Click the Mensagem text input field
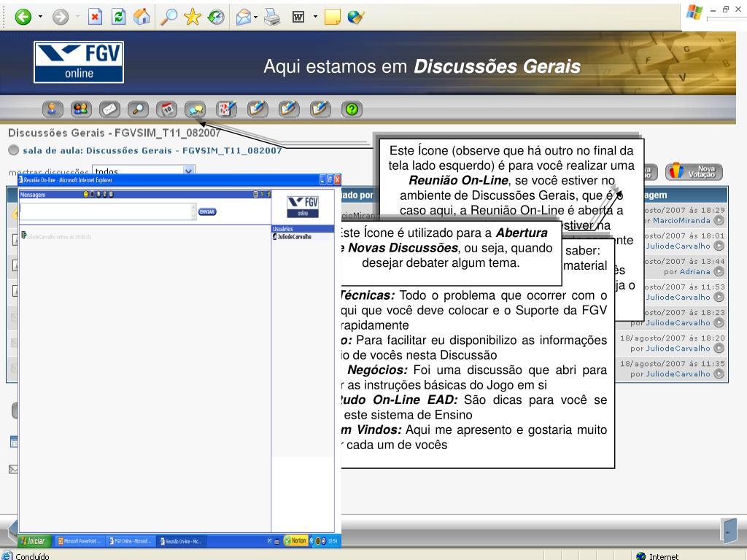This screenshot has height=560, width=747. coord(105,211)
